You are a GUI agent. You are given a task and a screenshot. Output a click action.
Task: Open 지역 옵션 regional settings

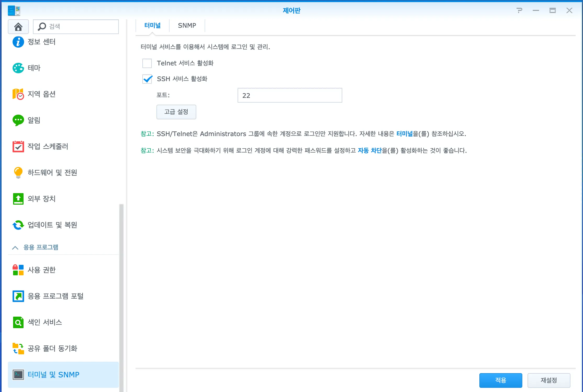point(18,94)
